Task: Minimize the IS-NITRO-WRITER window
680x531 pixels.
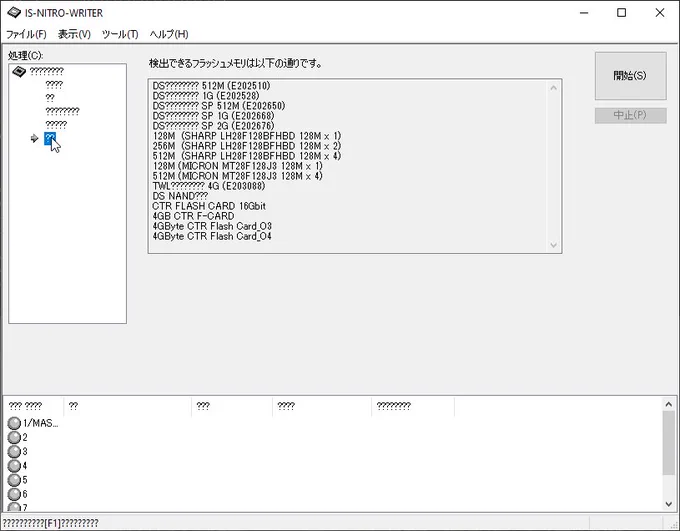Action: (584, 13)
